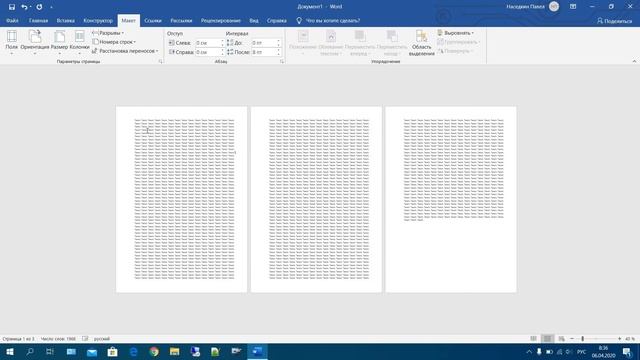Click the left indent (Слева) field
This screenshot has height=360, width=640.
pyautogui.click(x=208, y=42)
